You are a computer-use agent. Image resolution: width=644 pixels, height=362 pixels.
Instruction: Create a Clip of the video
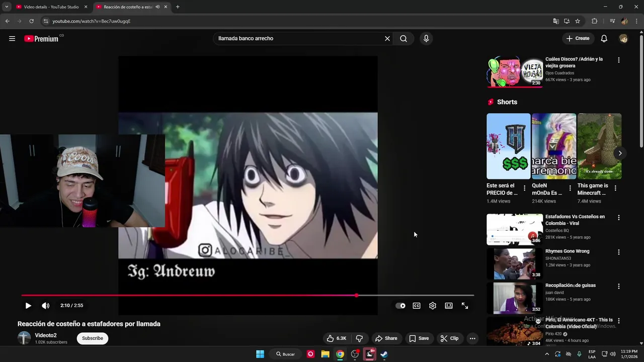point(449,338)
